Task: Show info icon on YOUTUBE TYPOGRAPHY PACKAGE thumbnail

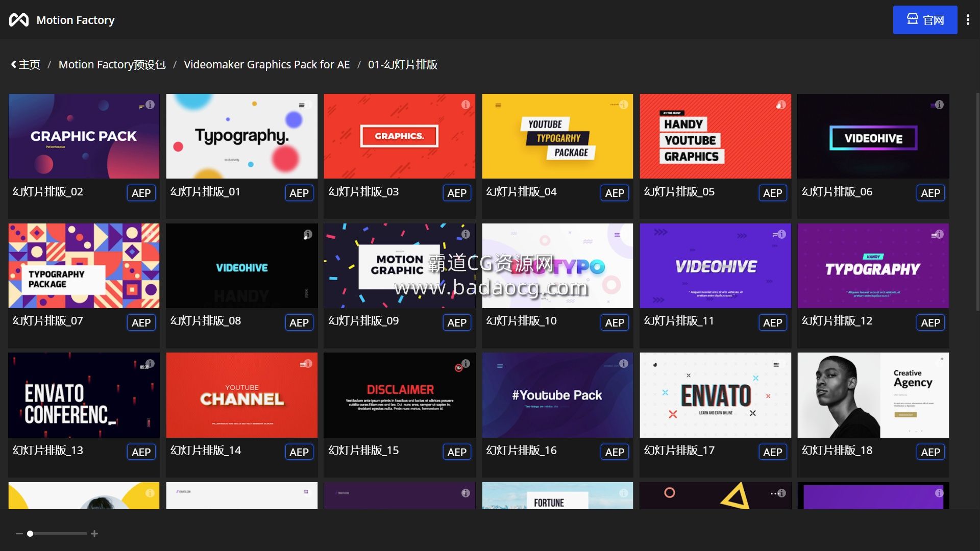Action: pos(624,105)
